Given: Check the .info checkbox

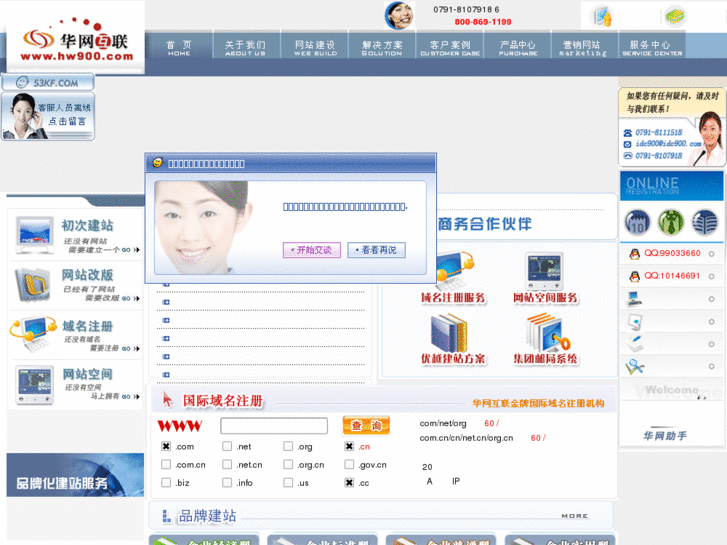Looking at the screenshot, I should coord(227,482).
